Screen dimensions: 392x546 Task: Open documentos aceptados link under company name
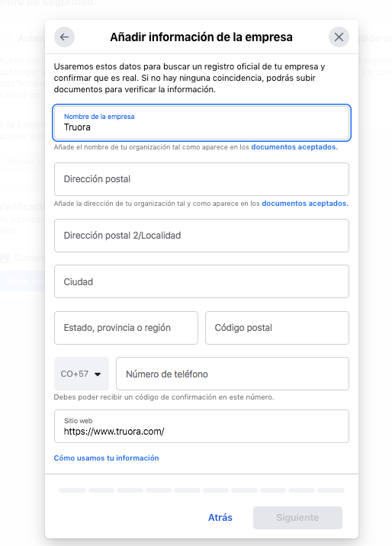pyautogui.click(x=294, y=147)
